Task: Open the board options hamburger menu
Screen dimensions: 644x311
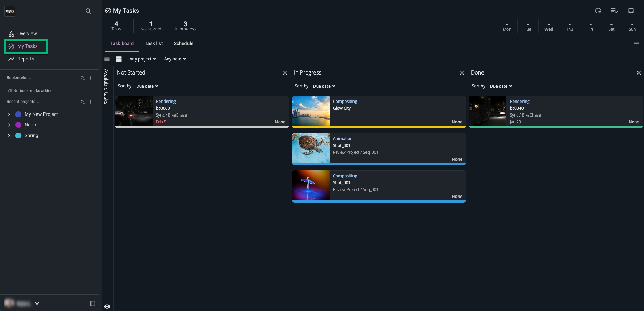Action: 636,43
